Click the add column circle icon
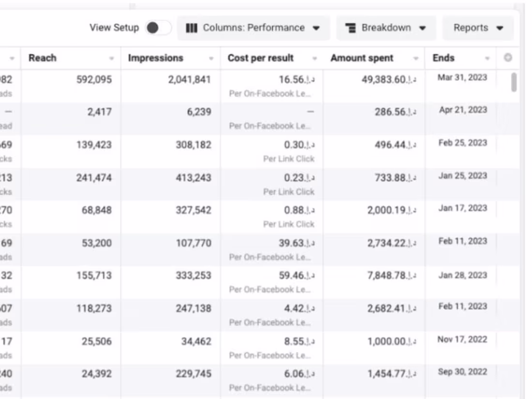The width and height of the screenshot is (532, 399). tap(508, 58)
